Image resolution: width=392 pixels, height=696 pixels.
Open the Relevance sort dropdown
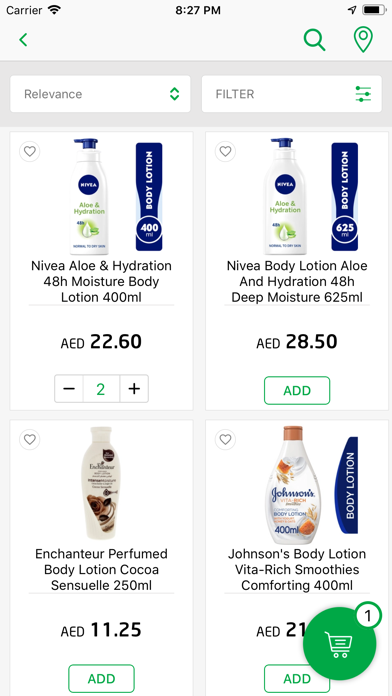(100, 94)
